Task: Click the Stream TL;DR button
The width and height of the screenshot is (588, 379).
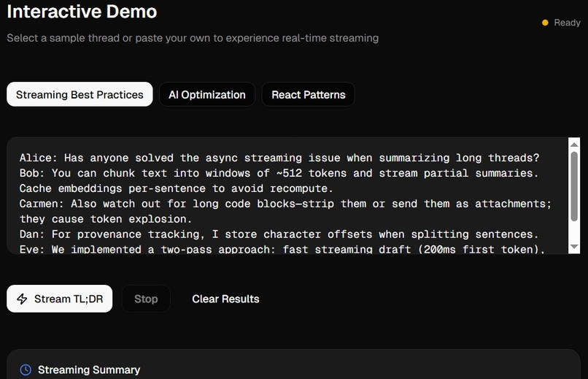Action: pos(60,299)
